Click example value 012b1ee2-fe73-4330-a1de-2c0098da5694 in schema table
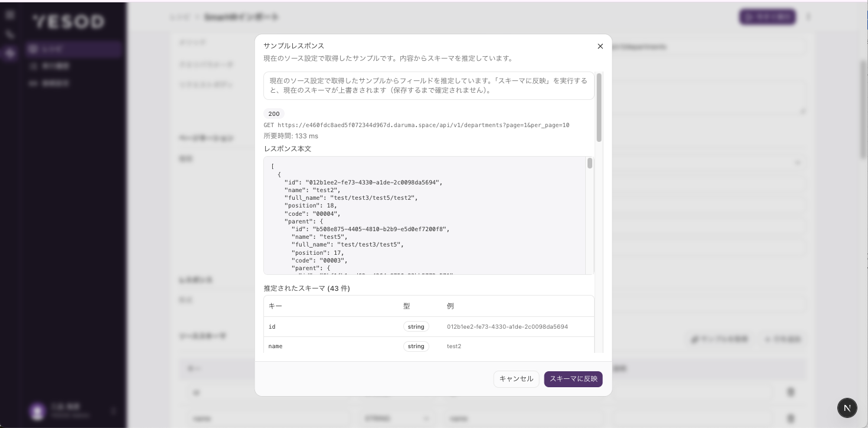The image size is (868, 428). (x=507, y=326)
